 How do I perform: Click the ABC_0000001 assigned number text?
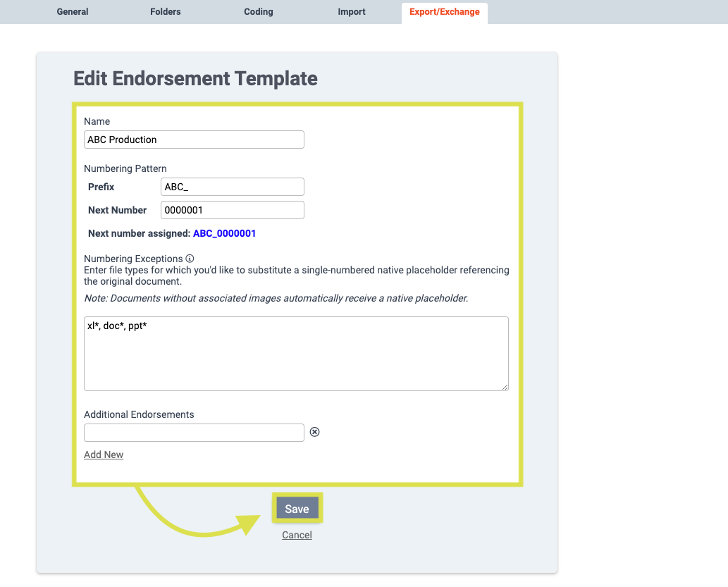(x=224, y=233)
